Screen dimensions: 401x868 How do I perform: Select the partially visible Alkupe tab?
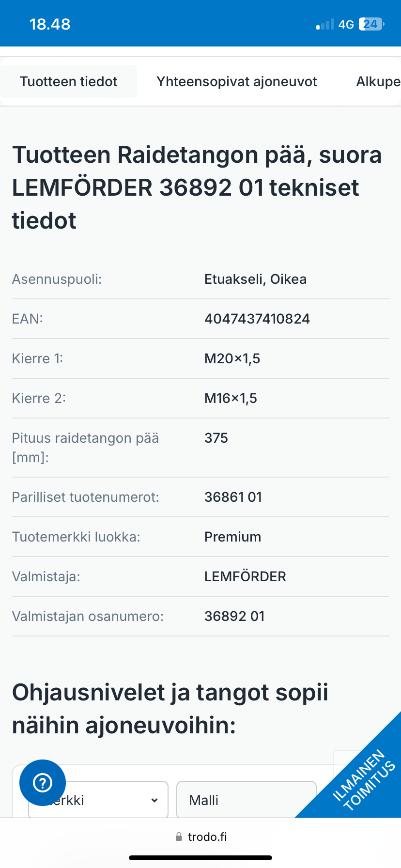[378, 81]
